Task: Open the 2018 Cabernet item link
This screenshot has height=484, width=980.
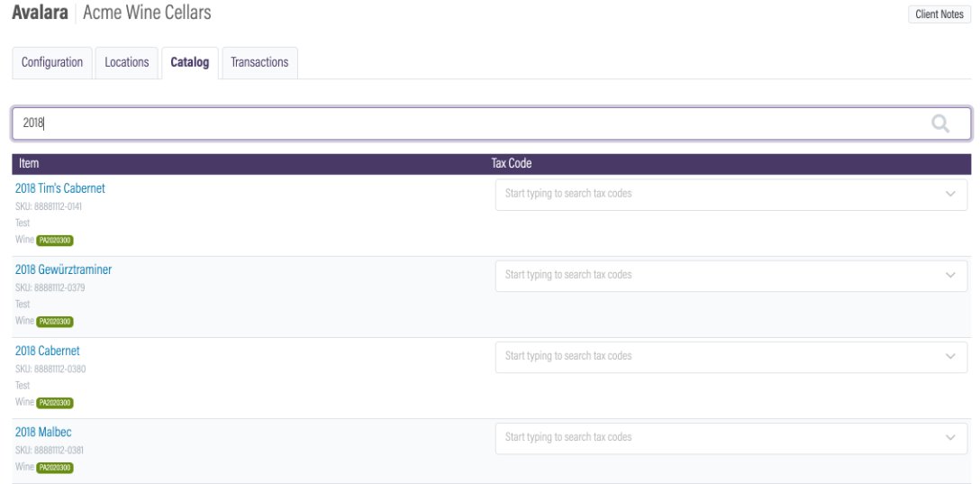Action: pyautogui.click(x=48, y=351)
